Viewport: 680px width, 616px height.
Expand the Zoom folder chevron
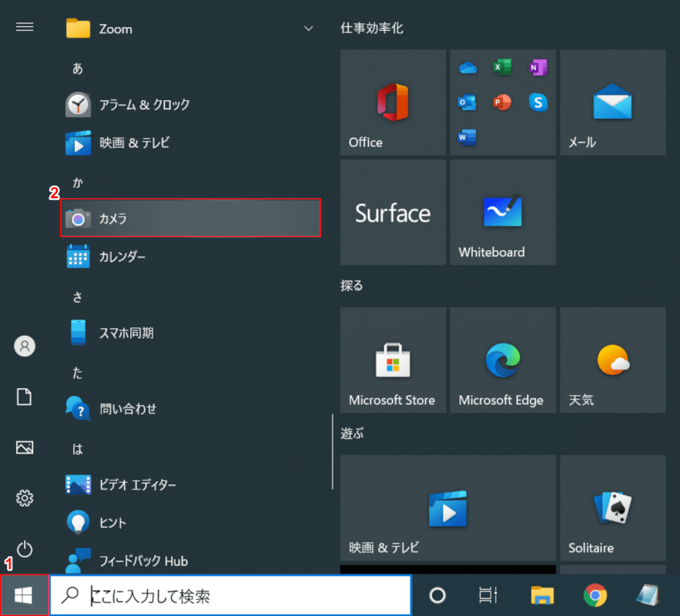pyautogui.click(x=309, y=28)
